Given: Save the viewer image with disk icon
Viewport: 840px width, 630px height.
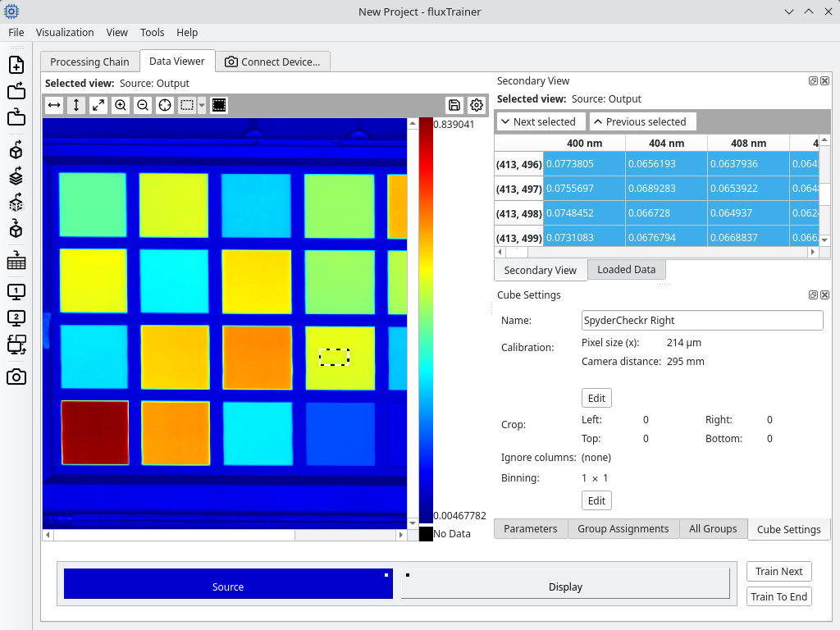Looking at the screenshot, I should click(x=454, y=105).
